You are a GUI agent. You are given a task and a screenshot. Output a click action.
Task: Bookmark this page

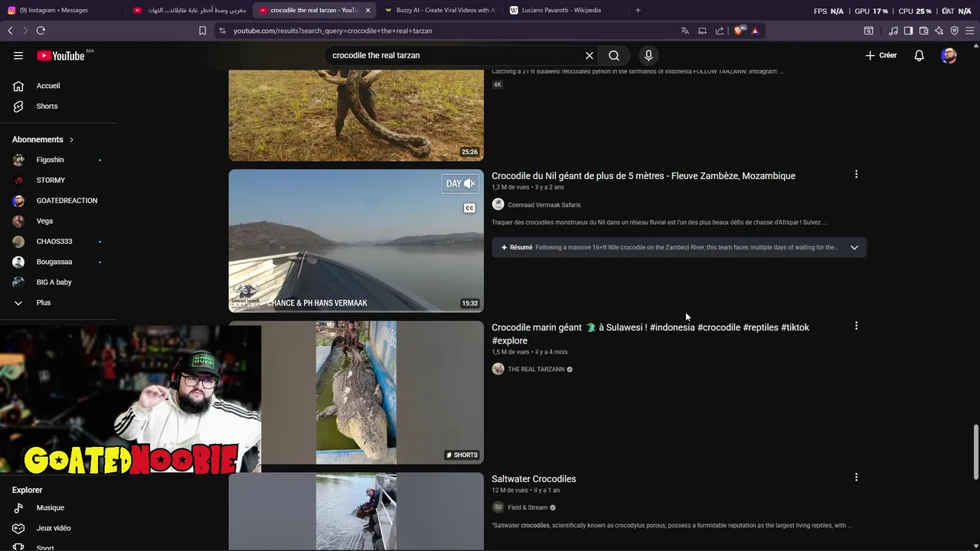coord(202,31)
